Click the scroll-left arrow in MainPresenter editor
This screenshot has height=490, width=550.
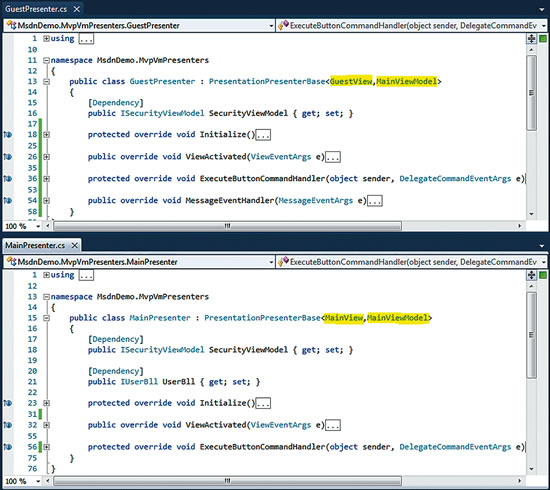coord(48,481)
